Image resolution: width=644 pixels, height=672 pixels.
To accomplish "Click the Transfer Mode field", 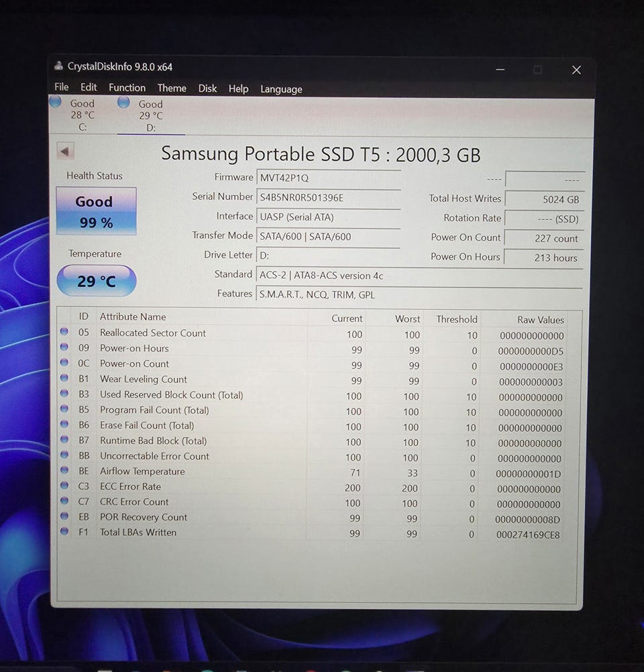I will pyautogui.click(x=328, y=236).
